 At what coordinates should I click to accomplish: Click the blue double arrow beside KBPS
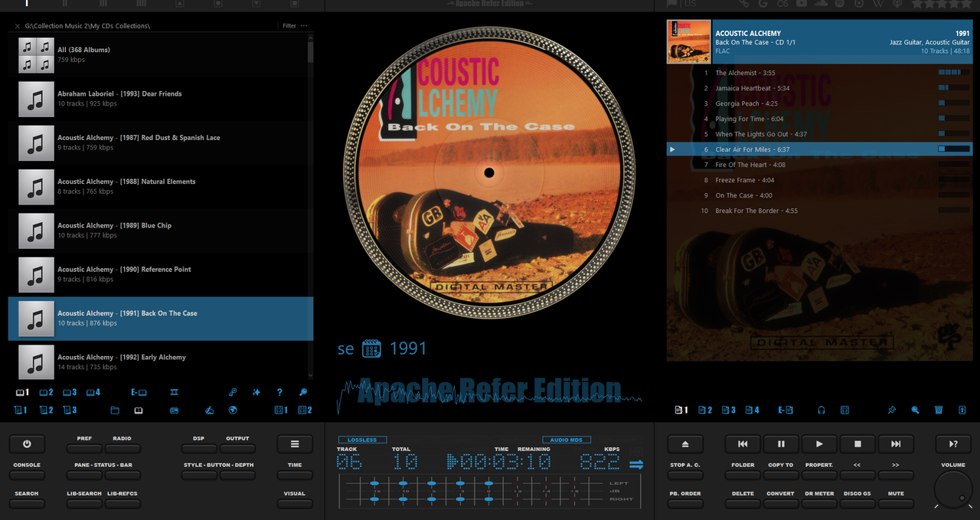tap(636, 464)
